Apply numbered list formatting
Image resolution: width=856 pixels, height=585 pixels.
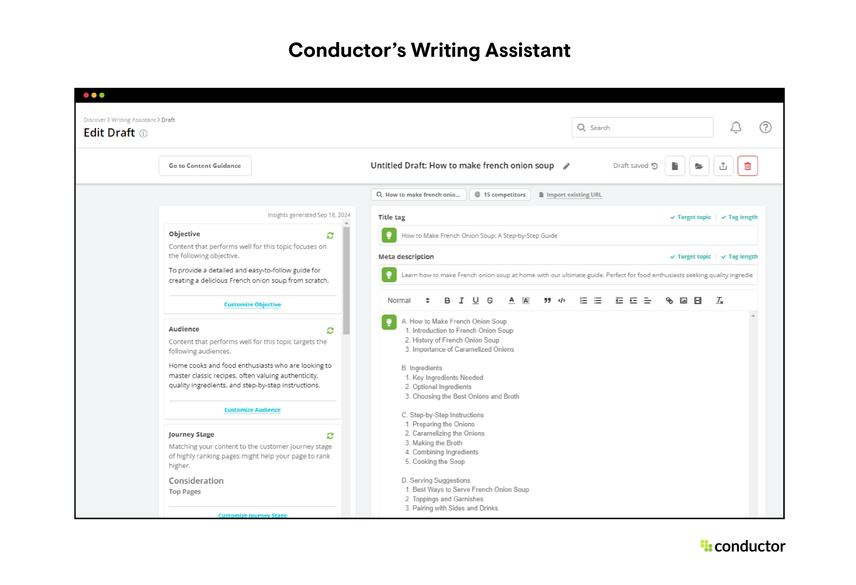click(x=583, y=301)
